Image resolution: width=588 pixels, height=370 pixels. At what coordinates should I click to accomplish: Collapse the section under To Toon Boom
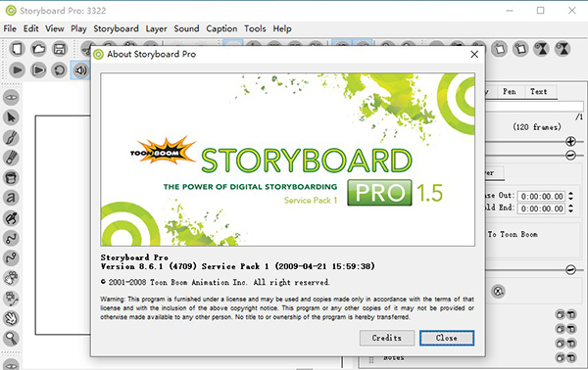point(570,269)
